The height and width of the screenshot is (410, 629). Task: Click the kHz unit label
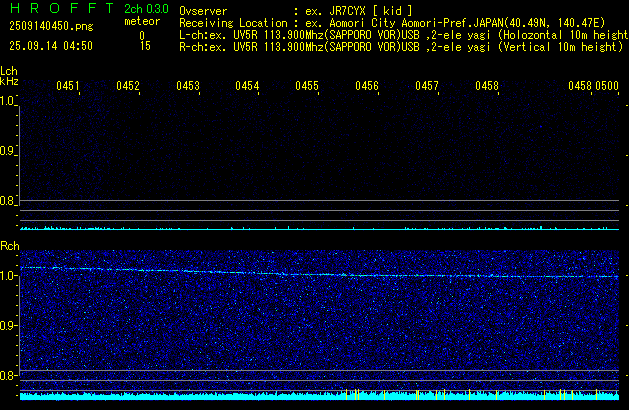[9, 81]
